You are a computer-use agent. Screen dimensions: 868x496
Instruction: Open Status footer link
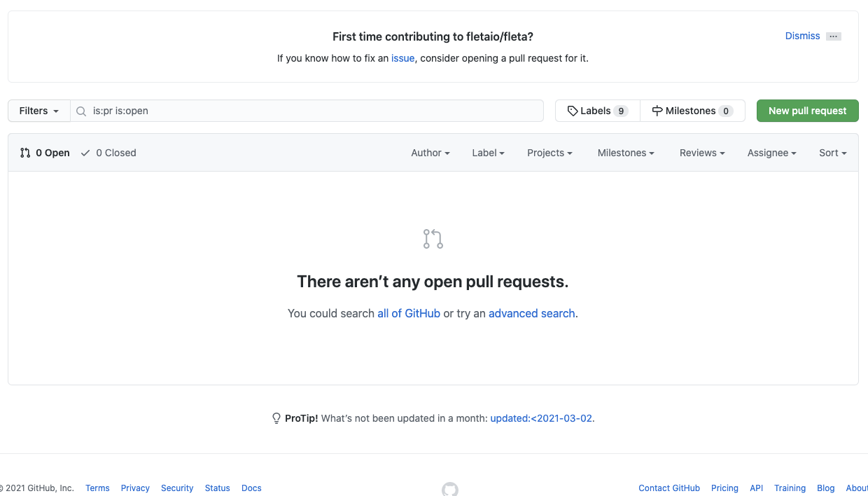click(218, 488)
